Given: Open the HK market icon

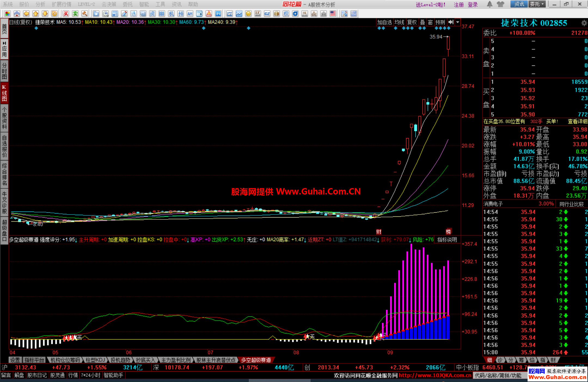Looking at the screenshot, I should pos(305,14).
